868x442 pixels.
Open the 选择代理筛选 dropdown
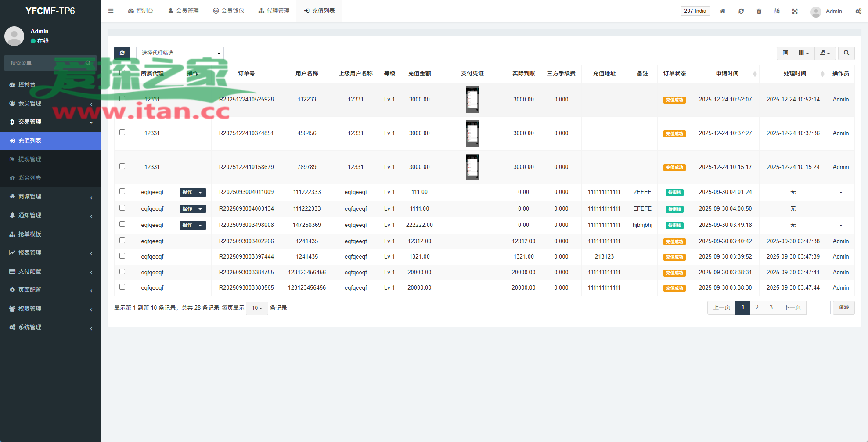180,53
